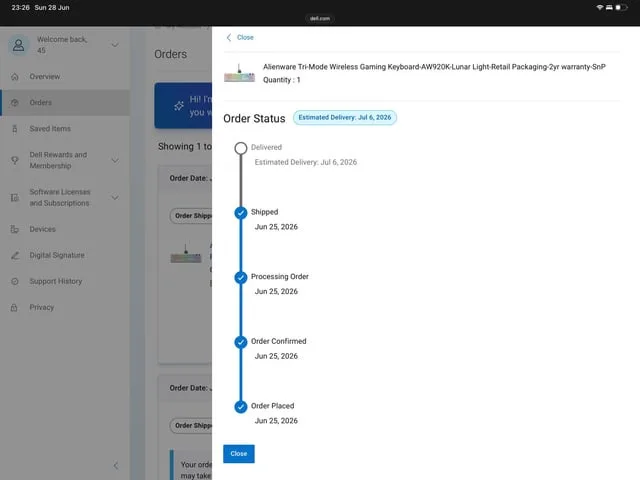Open the Alienware keyboard product thumbnail
640x480 pixels.
pyautogui.click(x=240, y=73)
